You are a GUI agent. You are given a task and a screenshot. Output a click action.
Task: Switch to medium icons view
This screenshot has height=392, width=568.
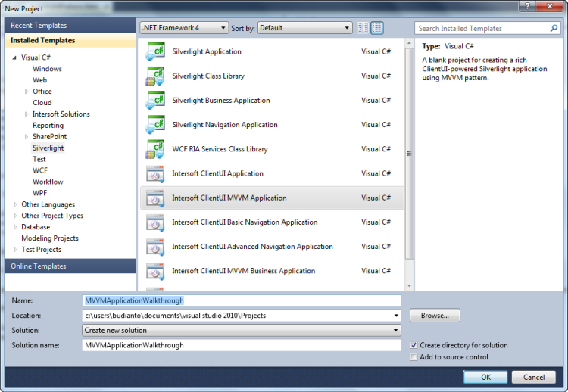pyautogui.click(x=377, y=28)
